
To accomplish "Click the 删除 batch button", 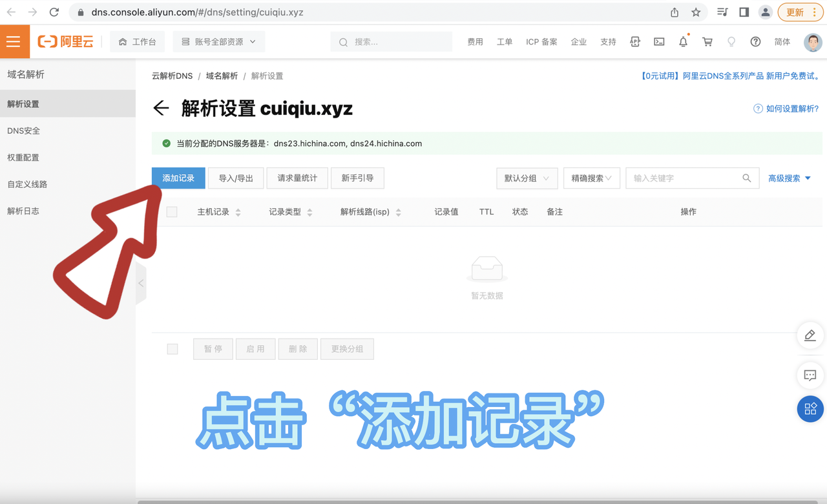I will pyautogui.click(x=298, y=349).
